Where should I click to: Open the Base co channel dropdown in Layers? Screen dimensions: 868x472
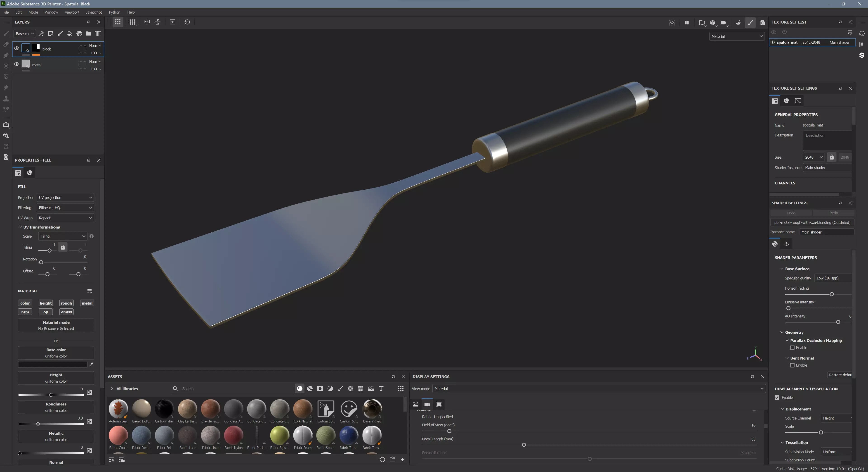click(25, 33)
